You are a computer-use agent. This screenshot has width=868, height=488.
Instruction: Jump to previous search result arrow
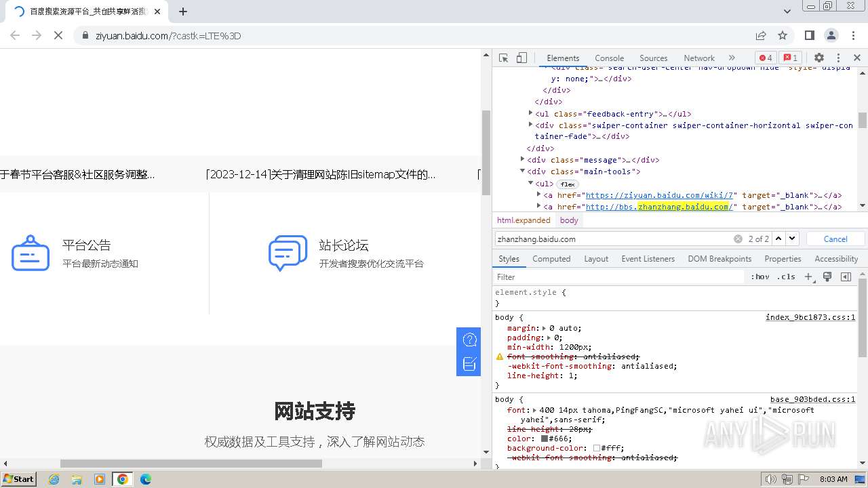click(778, 239)
